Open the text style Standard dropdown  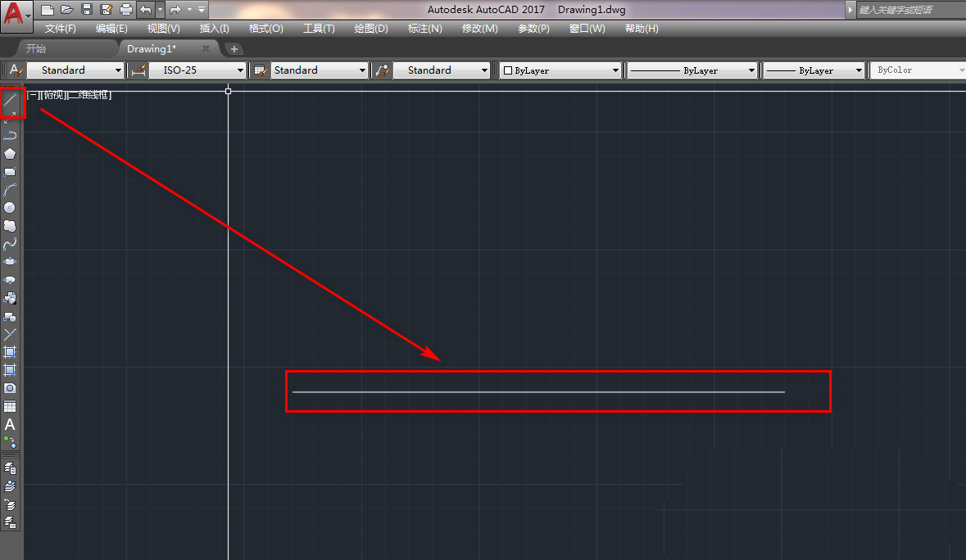75,70
